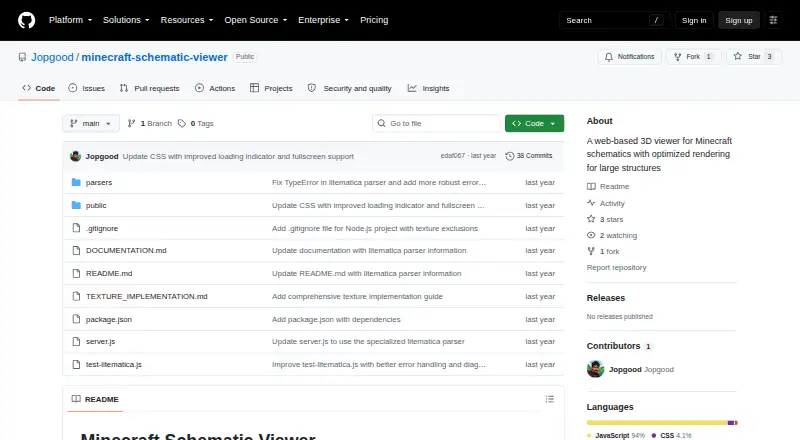Open commit hash edaf067 link
Viewport: 800px width, 440px height.
tap(453, 156)
